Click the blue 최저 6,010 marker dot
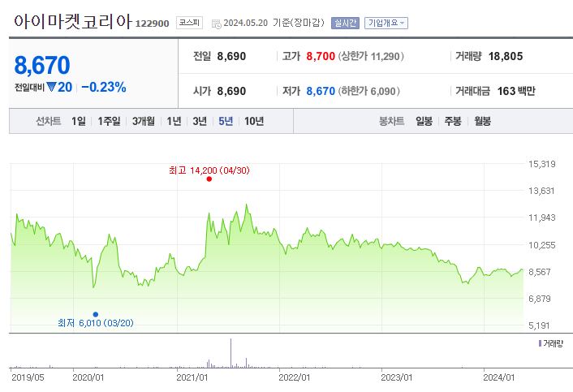 [x=96, y=315]
